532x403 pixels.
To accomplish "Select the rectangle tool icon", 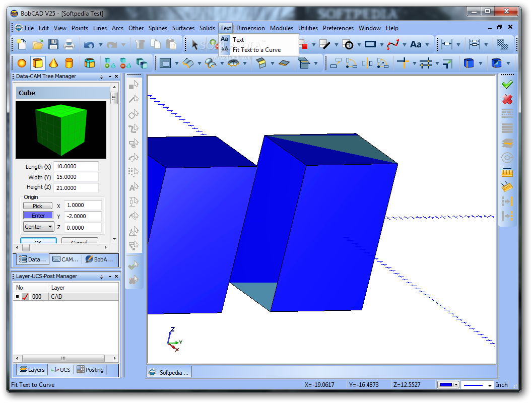I will 370,44.
